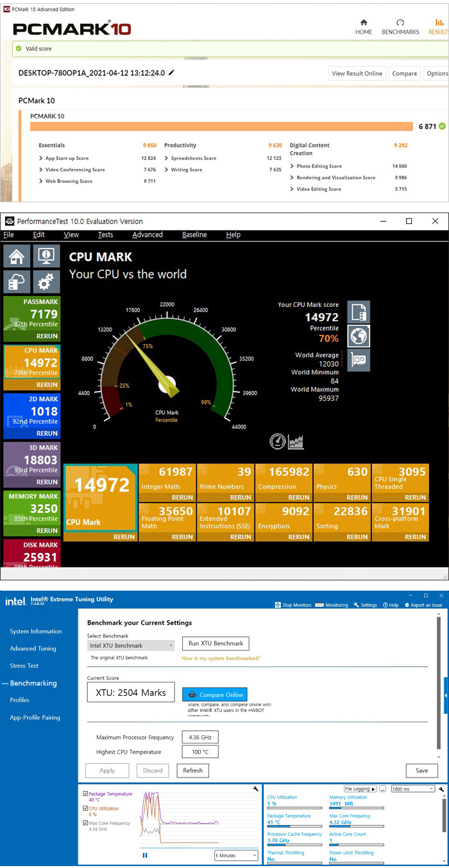Click the hardware card comparison icon
This screenshot has width=449, height=868.
pyautogui.click(x=359, y=360)
